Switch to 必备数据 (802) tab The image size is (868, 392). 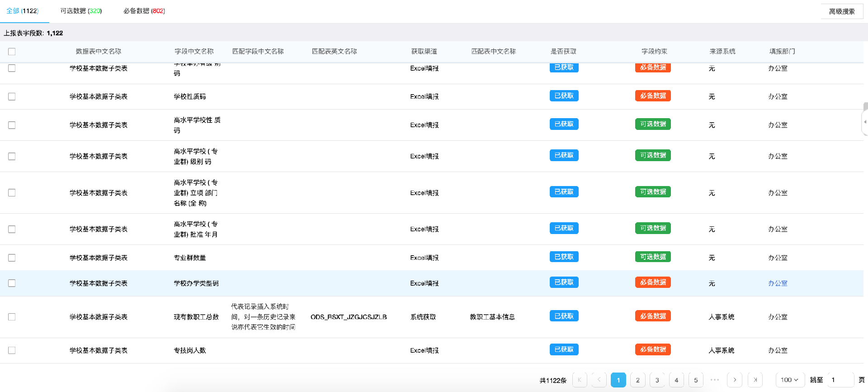click(144, 11)
